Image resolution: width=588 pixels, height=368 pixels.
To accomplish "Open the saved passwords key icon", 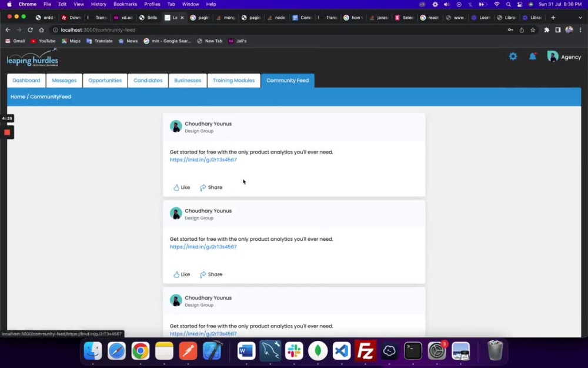I will click(510, 30).
